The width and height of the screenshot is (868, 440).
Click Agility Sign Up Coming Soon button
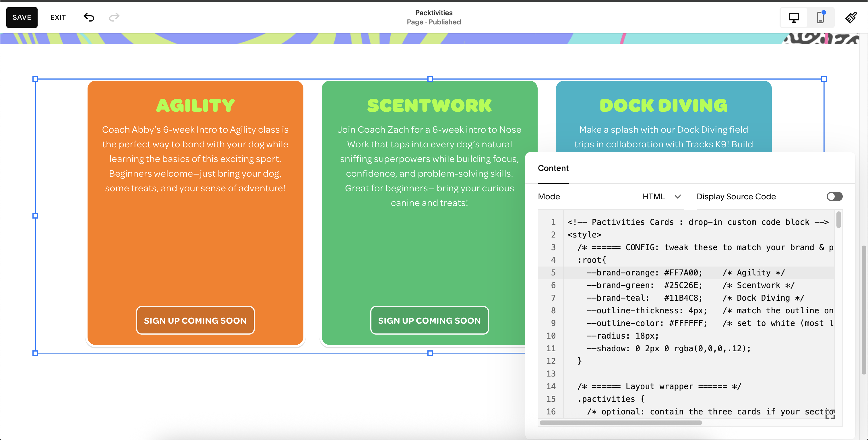click(195, 320)
